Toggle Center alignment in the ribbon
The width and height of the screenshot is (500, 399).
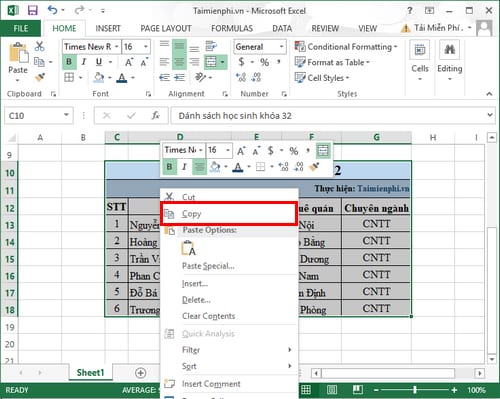(x=179, y=62)
